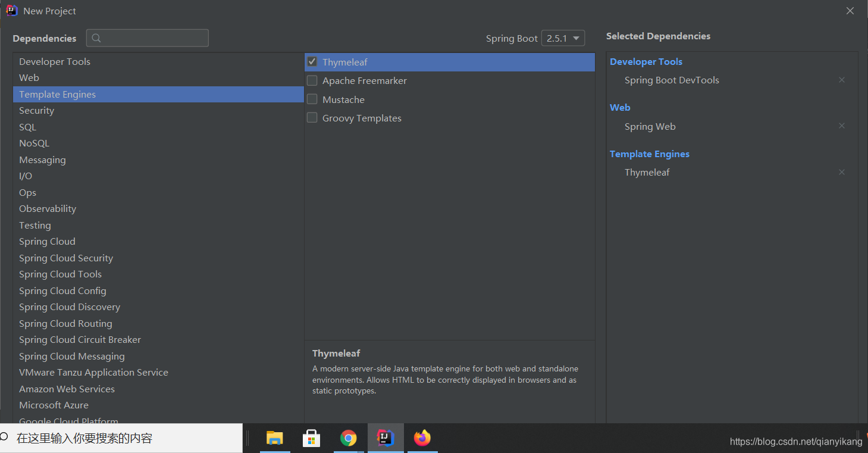The image size is (868, 453).
Task: Click the Apache Freemarker label
Action: pos(365,80)
